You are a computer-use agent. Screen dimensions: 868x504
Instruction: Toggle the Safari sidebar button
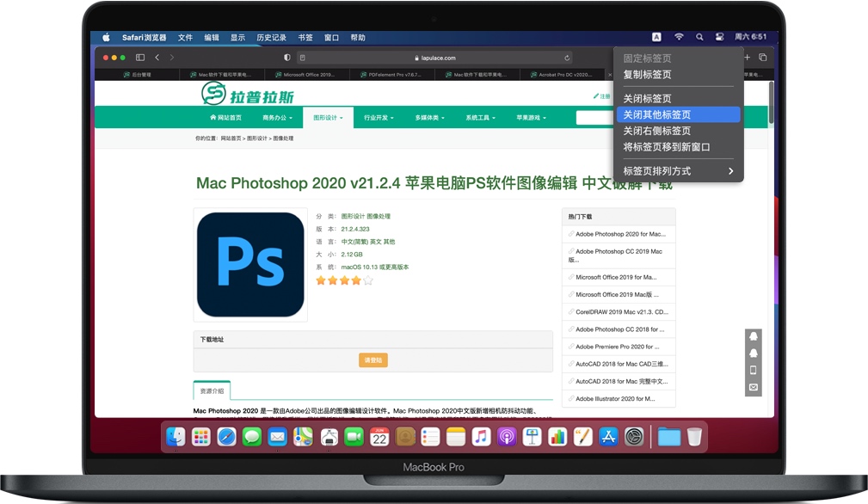click(x=140, y=58)
